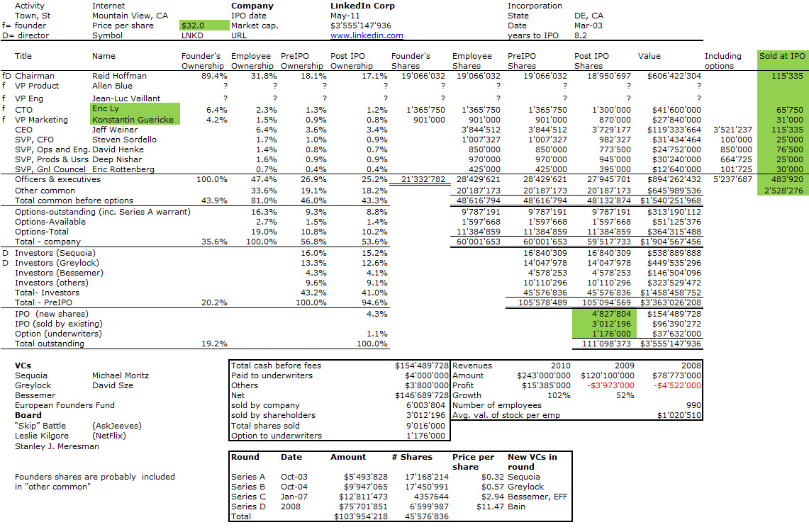Select the 'Value' column header
Screen dimensions: 809x532
(x=649, y=56)
